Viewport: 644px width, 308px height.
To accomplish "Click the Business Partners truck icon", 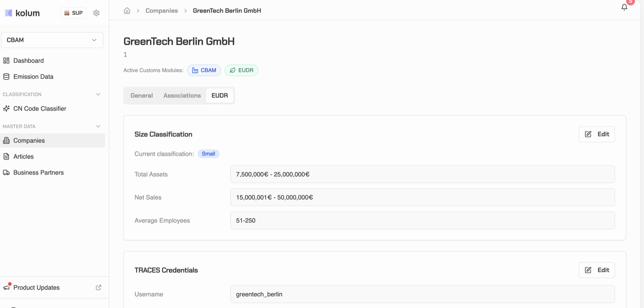I will click(6, 173).
